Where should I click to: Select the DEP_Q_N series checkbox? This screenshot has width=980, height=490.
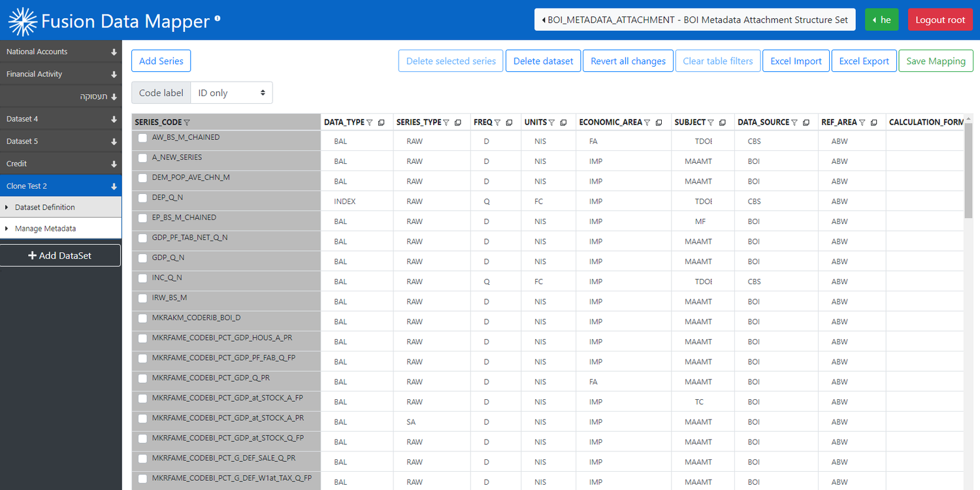click(x=142, y=198)
